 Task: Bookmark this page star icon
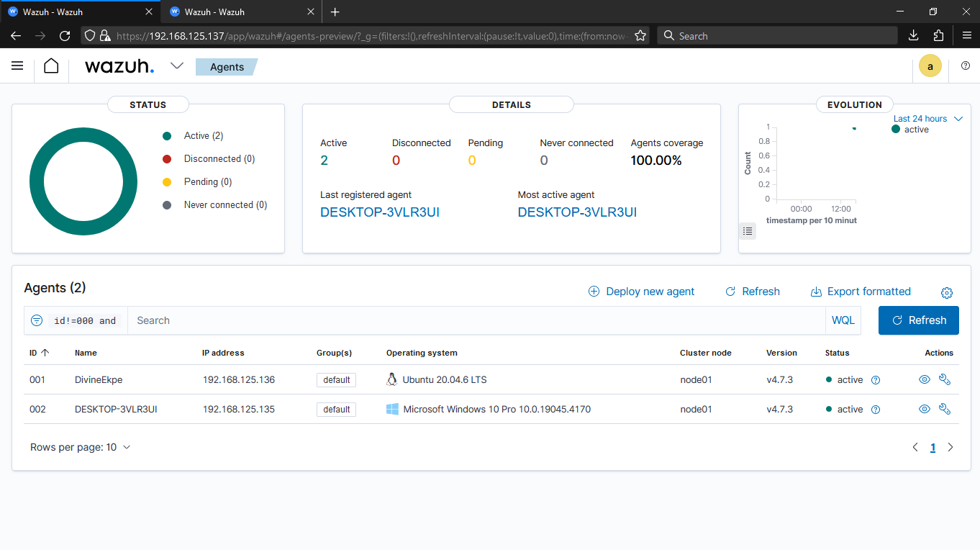pyautogui.click(x=640, y=35)
